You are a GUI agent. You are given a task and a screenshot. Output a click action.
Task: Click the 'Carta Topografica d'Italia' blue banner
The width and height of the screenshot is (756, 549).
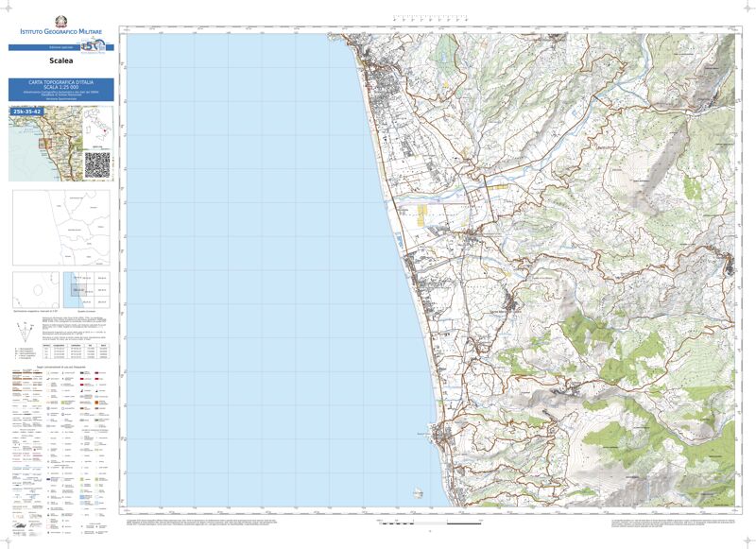pos(61,90)
